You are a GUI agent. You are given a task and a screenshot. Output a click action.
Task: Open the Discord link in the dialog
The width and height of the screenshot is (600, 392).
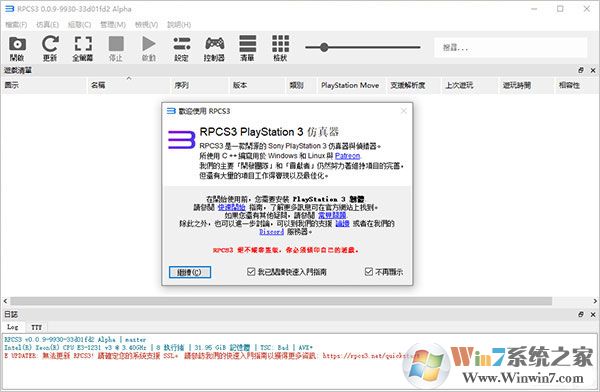coord(272,232)
